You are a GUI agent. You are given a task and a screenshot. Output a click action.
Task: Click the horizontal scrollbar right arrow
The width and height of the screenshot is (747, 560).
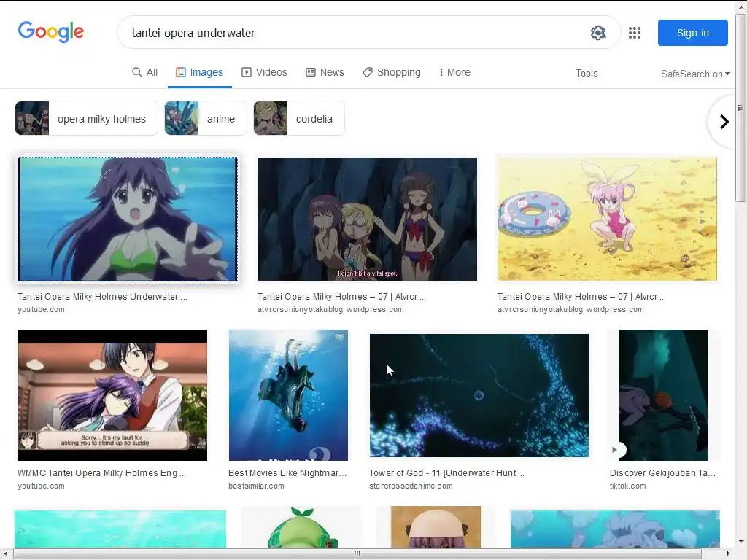727,554
